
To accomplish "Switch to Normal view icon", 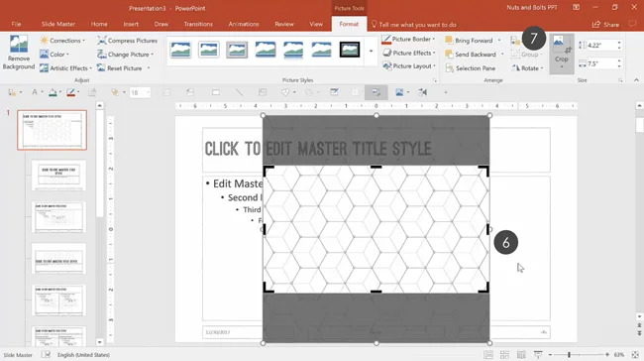I will (x=488, y=355).
